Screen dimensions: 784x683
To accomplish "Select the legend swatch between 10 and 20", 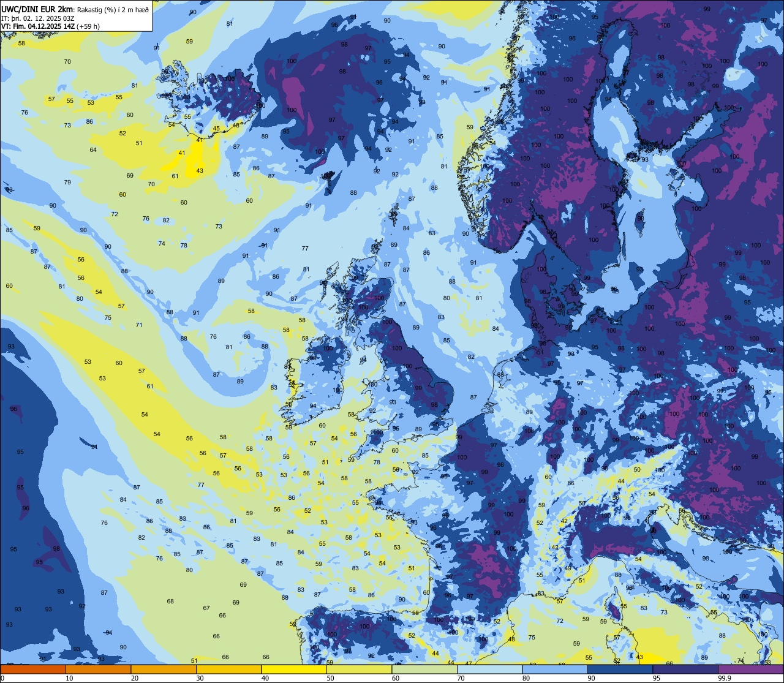I will 98,670.
